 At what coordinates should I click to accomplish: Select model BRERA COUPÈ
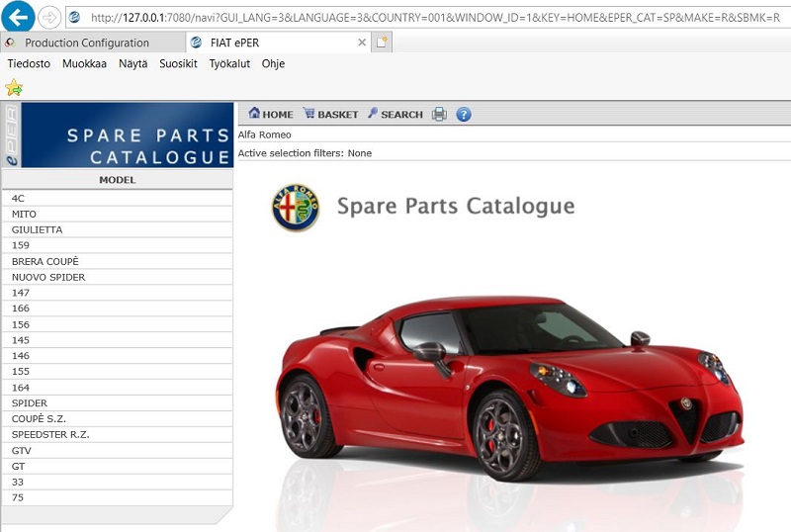117,261
